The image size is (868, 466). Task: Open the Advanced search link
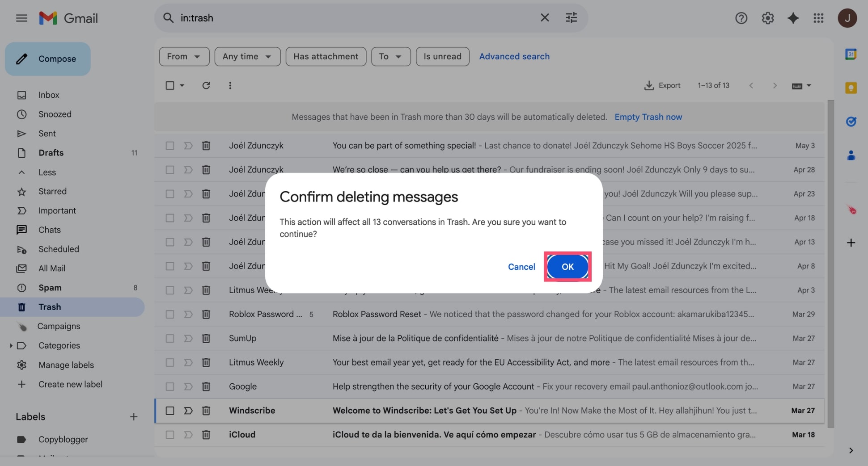[514, 56]
